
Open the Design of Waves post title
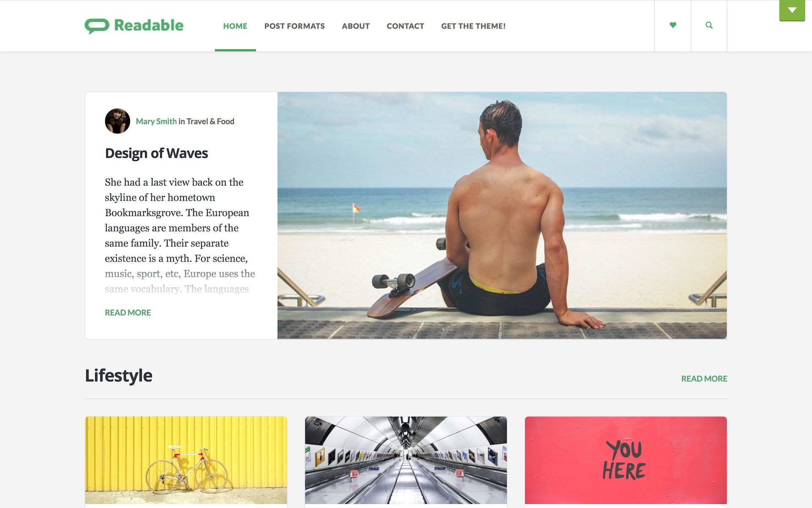click(x=156, y=153)
